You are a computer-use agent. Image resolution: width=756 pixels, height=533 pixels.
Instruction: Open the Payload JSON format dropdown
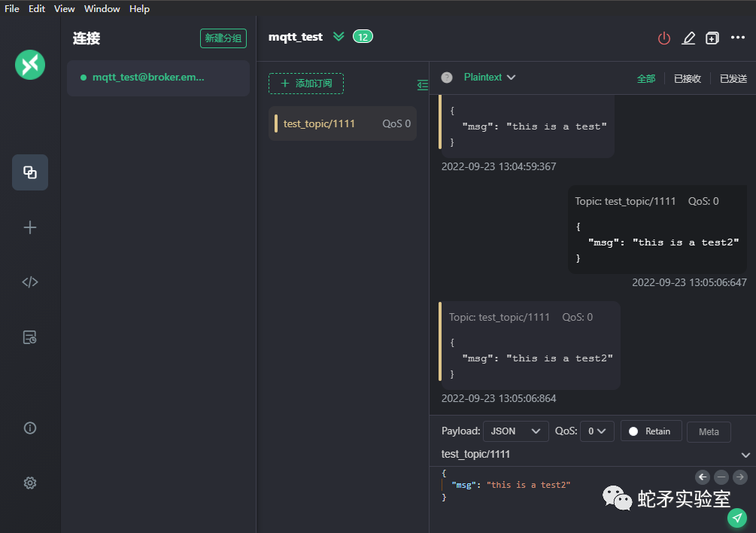(x=515, y=431)
